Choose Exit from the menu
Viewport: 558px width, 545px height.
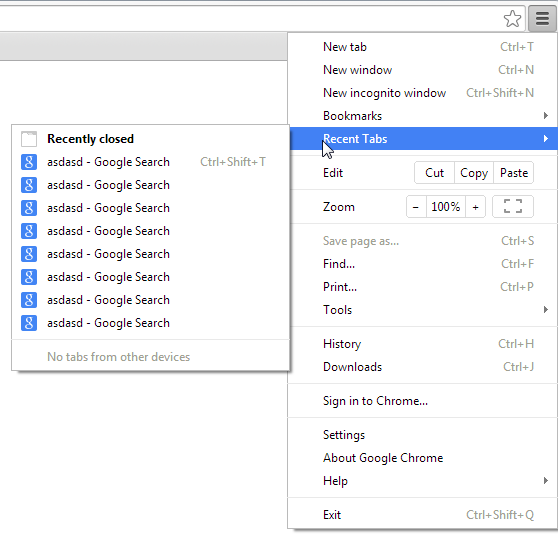(423, 515)
